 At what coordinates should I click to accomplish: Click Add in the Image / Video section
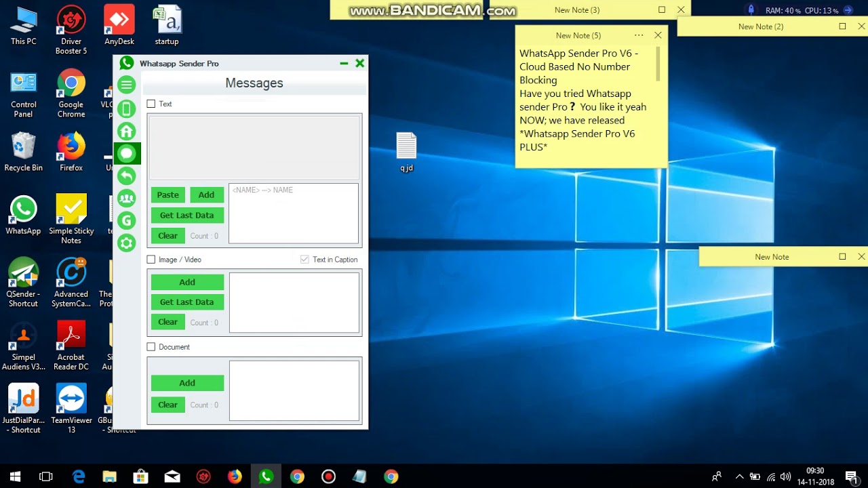(187, 282)
